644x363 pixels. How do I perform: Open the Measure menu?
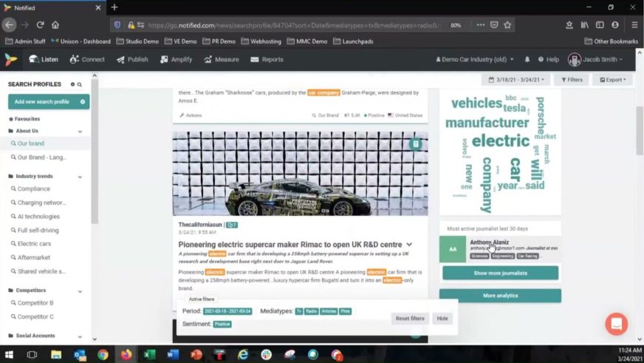(222, 60)
